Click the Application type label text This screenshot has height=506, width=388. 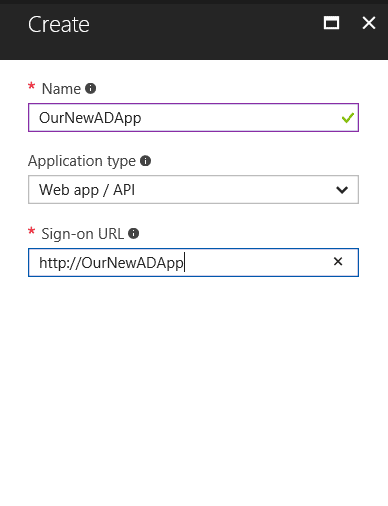point(82,161)
